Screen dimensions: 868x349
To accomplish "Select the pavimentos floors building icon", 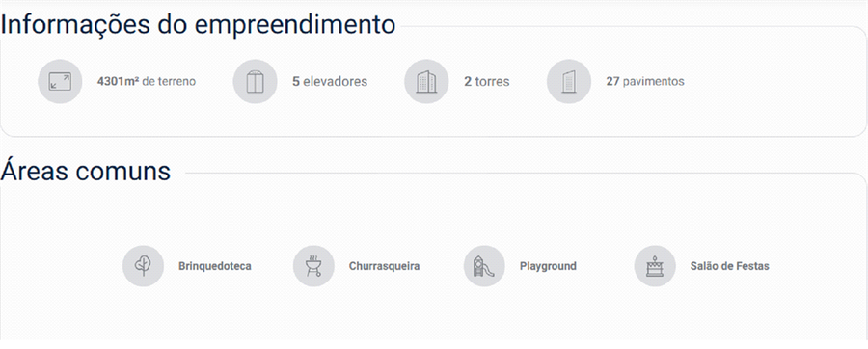I will [568, 82].
